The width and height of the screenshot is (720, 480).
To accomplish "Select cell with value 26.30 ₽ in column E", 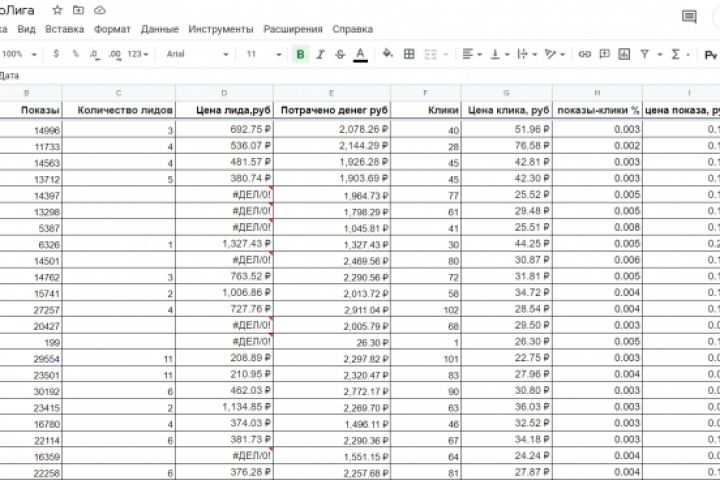I will pyautogui.click(x=332, y=342).
